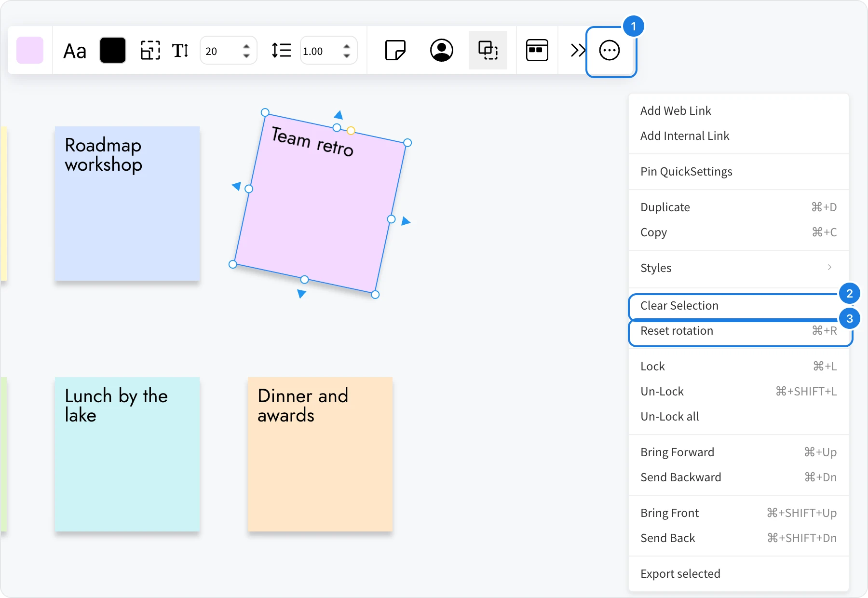Select the Roadmap workshop sticky note
Image resolution: width=868 pixels, height=598 pixels.
click(x=127, y=204)
